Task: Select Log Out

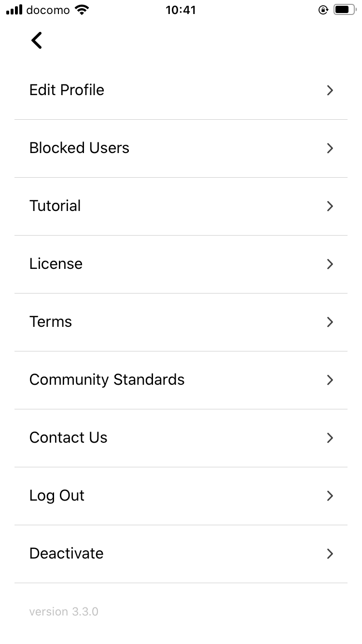Action: tap(181, 496)
